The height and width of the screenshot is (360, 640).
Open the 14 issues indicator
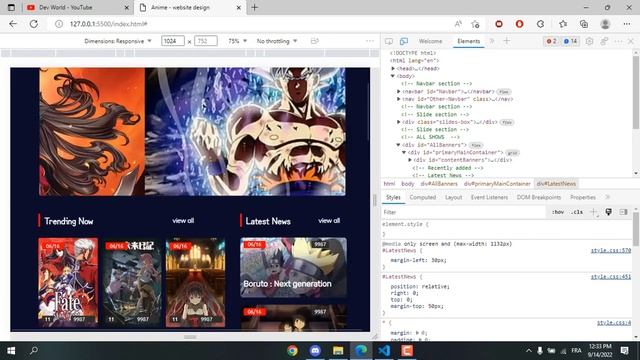[570, 41]
